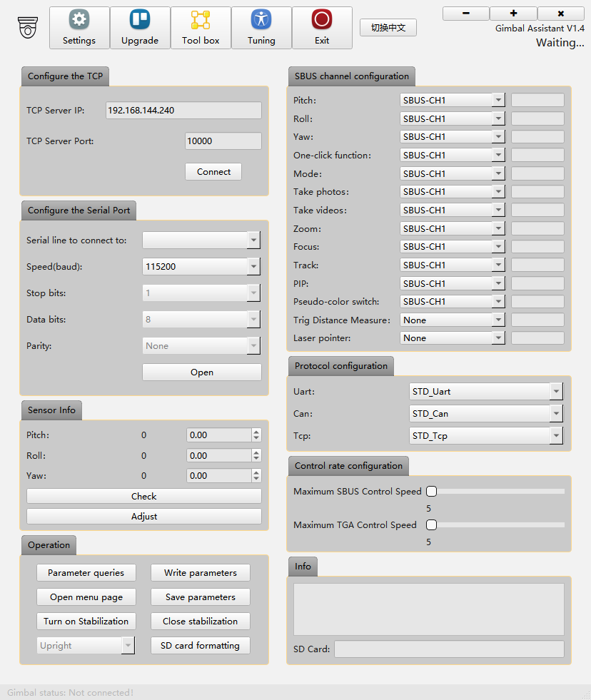Click the plus window button

click(x=513, y=14)
